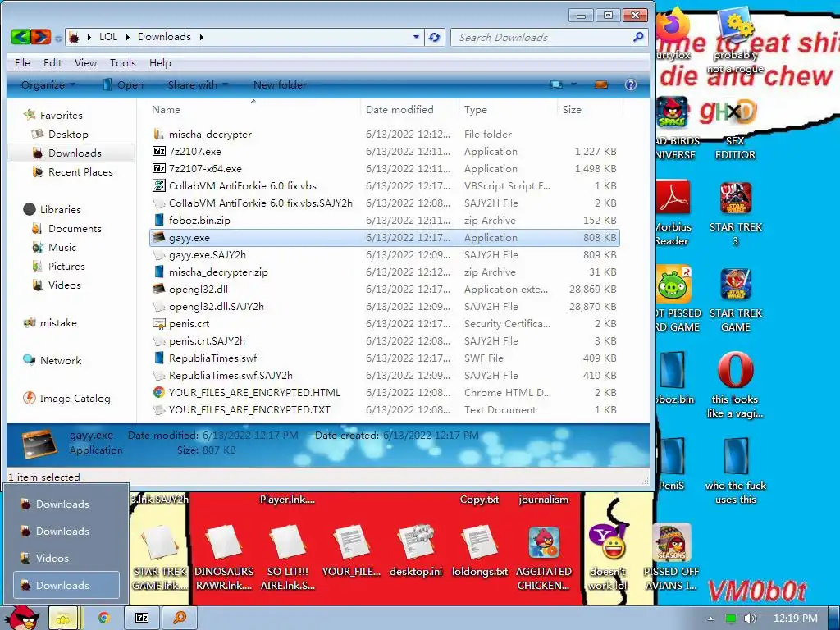
Task: Select the 7z2107-x64.exe file icon
Action: tap(159, 169)
